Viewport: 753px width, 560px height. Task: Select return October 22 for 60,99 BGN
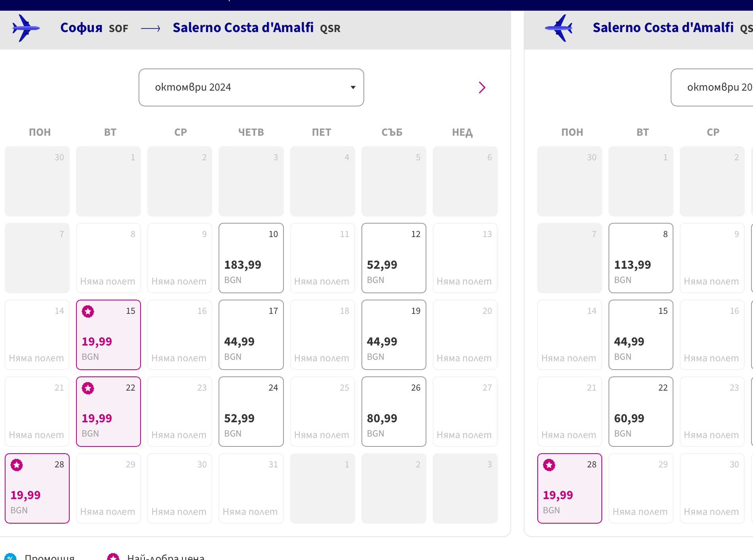pyautogui.click(x=641, y=412)
